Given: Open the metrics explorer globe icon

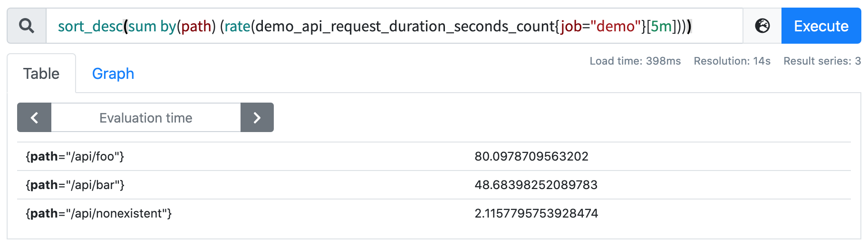Looking at the screenshot, I should tap(762, 26).
